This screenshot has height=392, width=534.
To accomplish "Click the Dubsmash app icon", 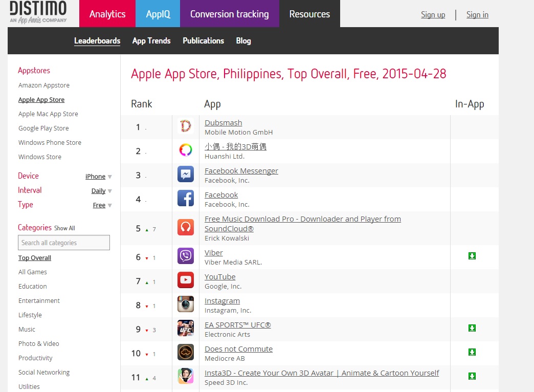I will pyautogui.click(x=186, y=126).
